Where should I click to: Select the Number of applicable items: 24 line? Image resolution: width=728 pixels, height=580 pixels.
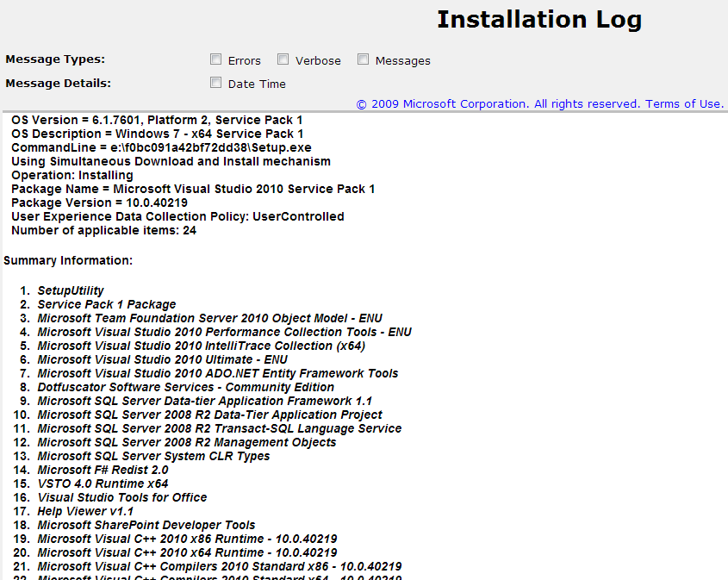[103, 231]
